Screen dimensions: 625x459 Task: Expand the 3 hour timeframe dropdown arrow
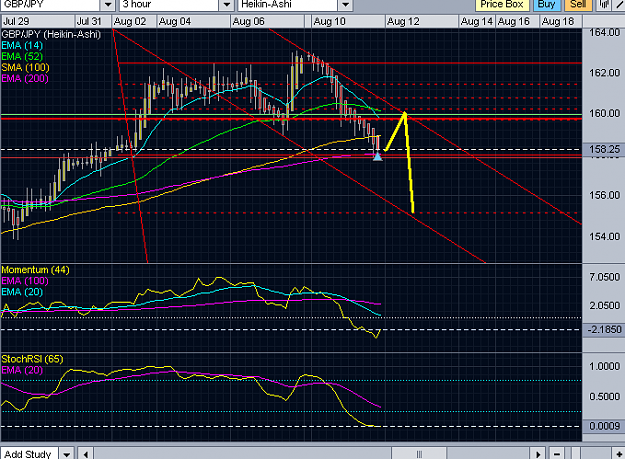226,5
